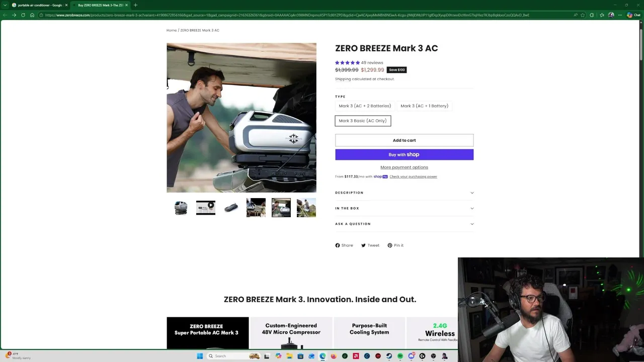Open the AMD software taskbar icon
The image size is (644, 362).
coord(356,356)
